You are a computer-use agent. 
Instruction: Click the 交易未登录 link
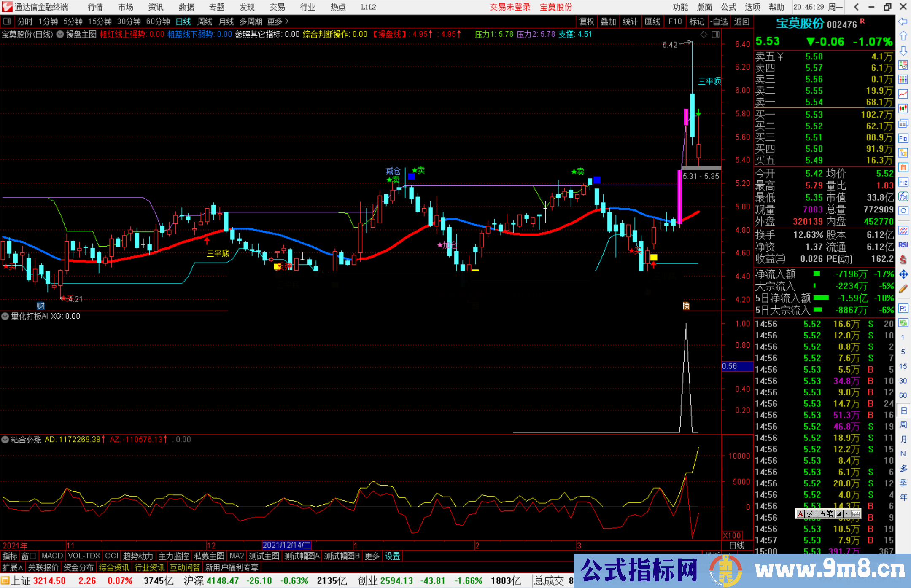pyautogui.click(x=510, y=7)
